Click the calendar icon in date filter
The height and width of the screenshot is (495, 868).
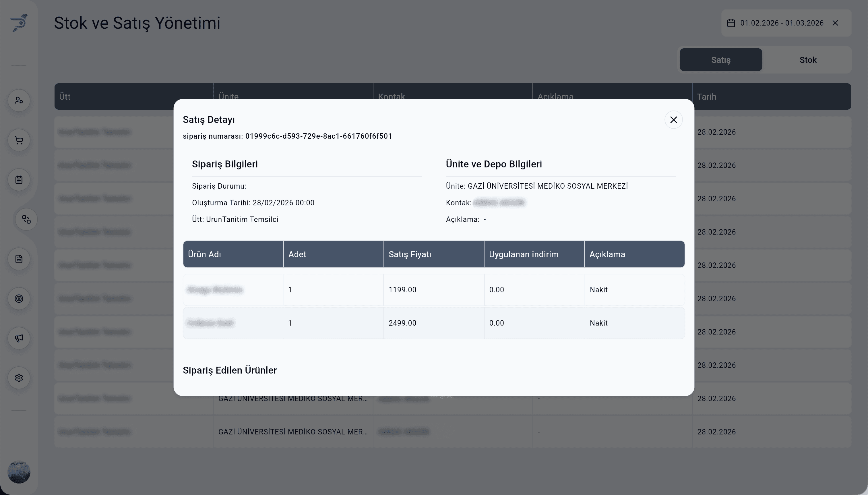pyautogui.click(x=731, y=23)
